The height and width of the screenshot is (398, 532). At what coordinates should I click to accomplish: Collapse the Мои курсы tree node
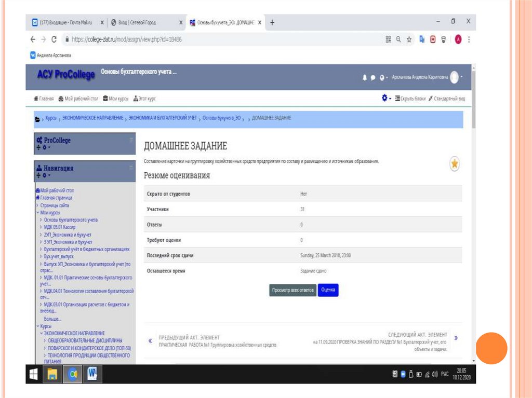(37, 213)
